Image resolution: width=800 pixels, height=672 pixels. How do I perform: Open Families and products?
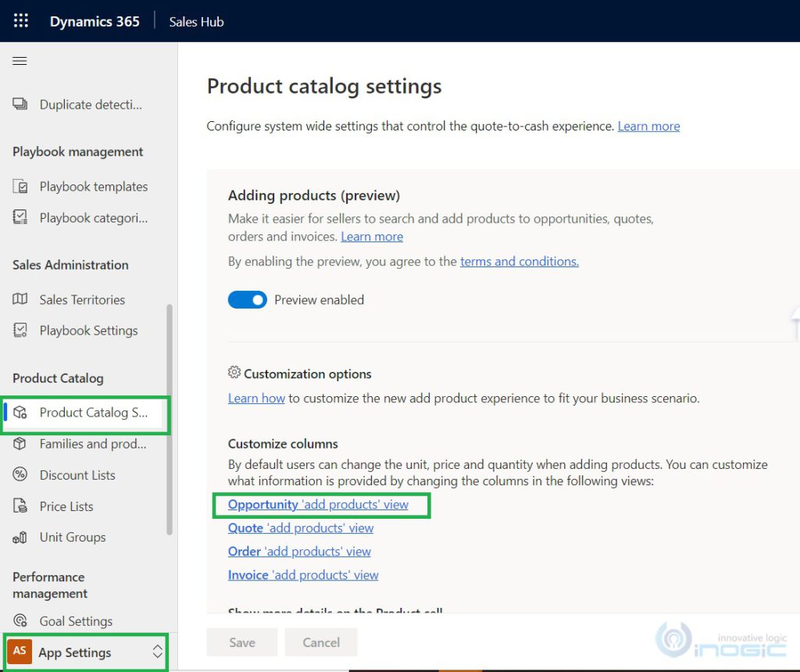pos(93,444)
